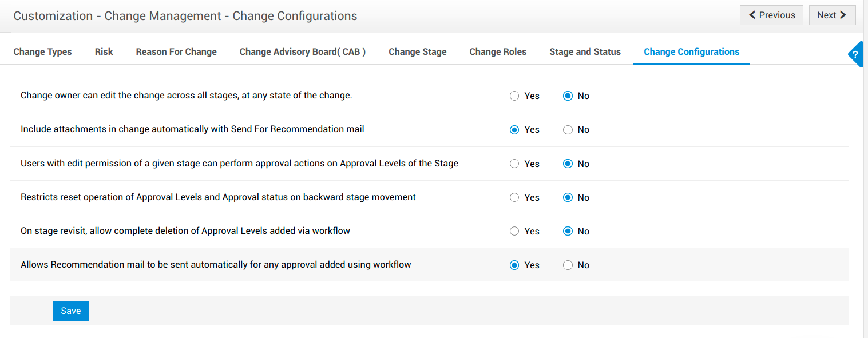This screenshot has width=868, height=338.
Task: Open the Change Advisory Board( CAB ) tab
Action: click(x=303, y=52)
